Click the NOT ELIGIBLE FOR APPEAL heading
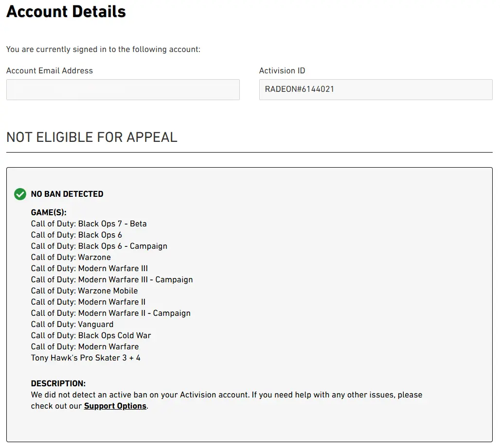Viewport: 500px width, 448px height. click(92, 138)
